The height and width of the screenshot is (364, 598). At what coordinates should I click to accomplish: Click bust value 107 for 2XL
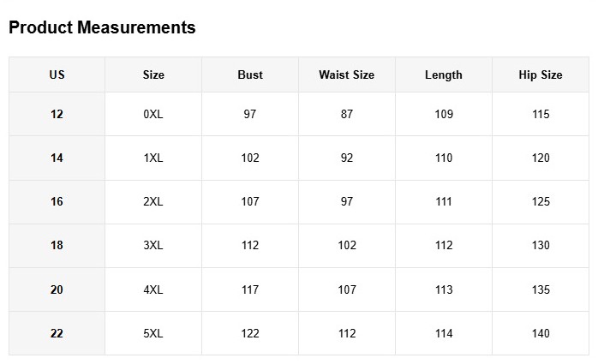[250, 202]
